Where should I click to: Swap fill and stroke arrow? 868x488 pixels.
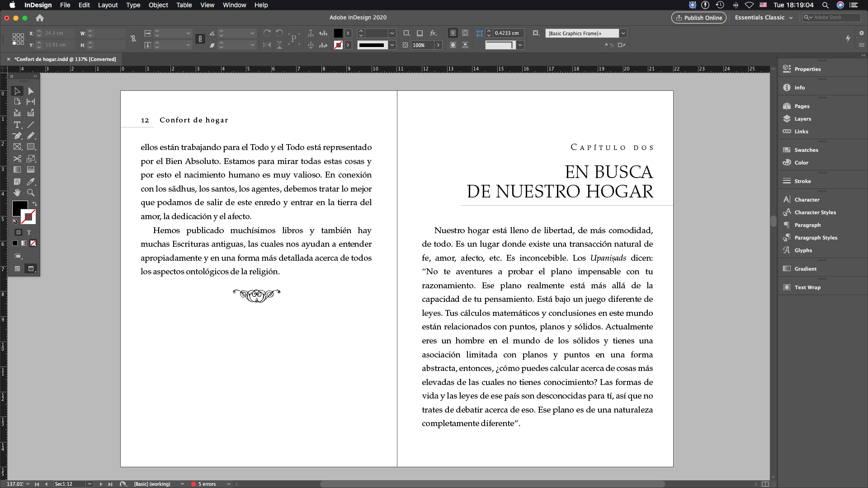click(x=35, y=204)
